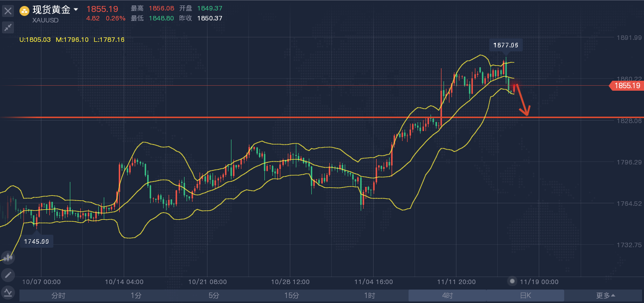Select the 1时 timeframe tab
Screen dimensions: 644x303
(370, 296)
